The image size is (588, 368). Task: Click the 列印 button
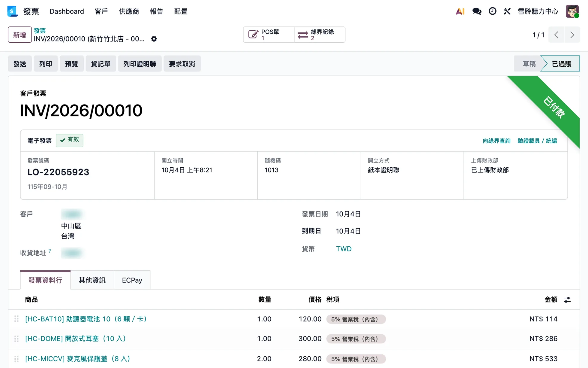coord(46,64)
